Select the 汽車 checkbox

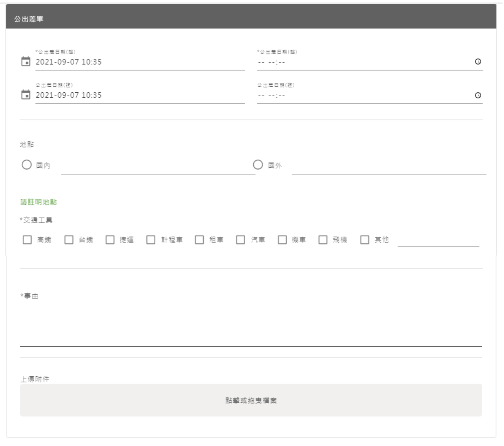pyautogui.click(x=241, y=240)
